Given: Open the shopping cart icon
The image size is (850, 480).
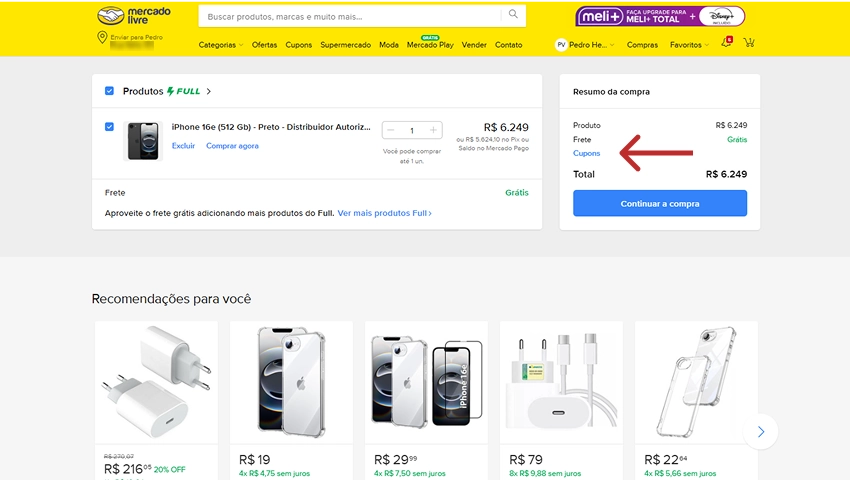Looking at the screenshot, I should click(749, 42).
